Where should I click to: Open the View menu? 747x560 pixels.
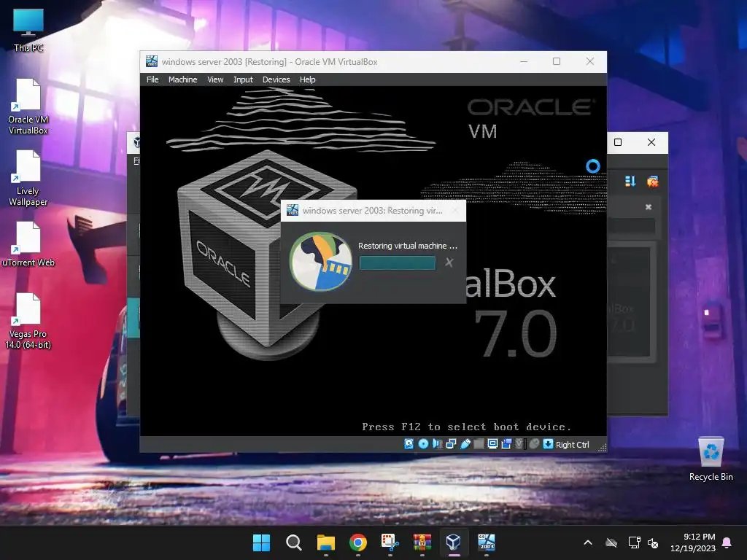click(x=215, y=79)
